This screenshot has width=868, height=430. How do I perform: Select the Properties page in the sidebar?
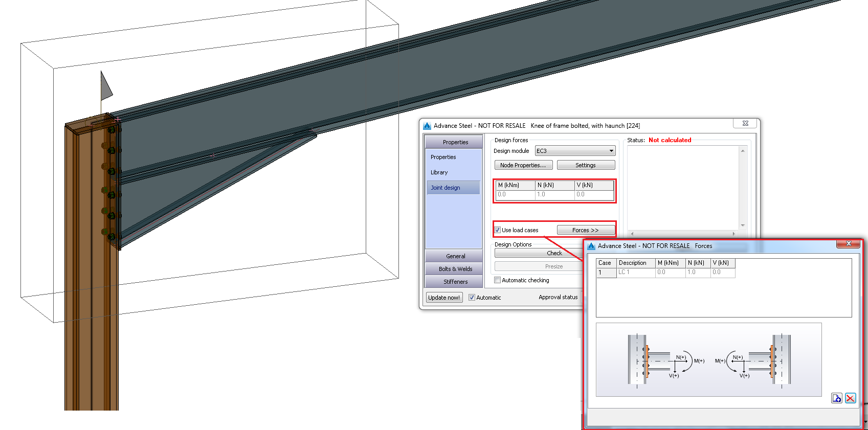pos(443,157)
